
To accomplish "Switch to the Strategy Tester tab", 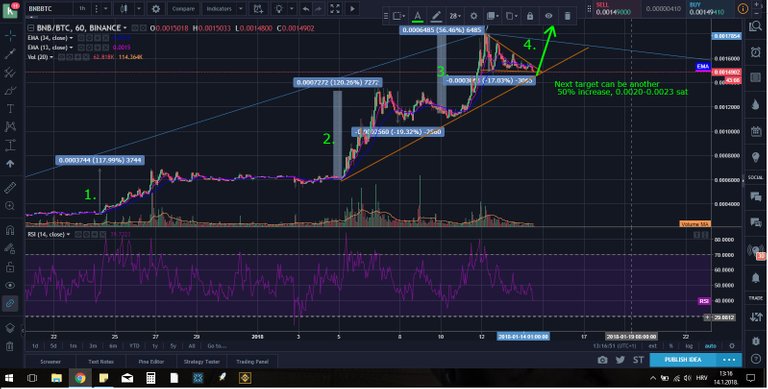I will coord(201,362).
